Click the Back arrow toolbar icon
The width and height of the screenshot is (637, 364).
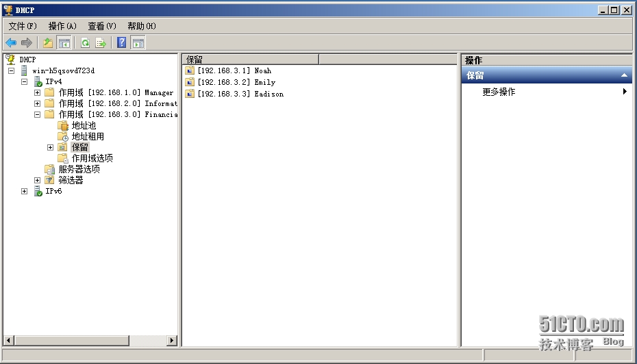[11, 42]
